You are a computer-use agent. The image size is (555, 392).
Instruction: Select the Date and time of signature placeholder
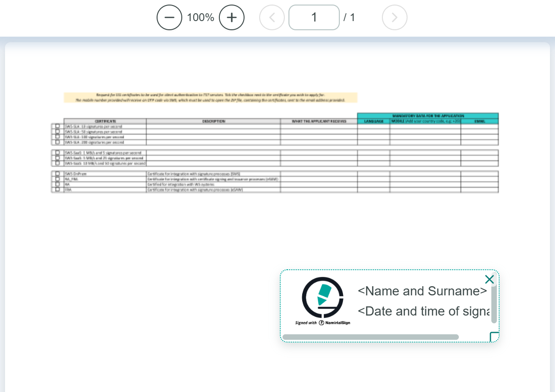click(x=424, y=311)
